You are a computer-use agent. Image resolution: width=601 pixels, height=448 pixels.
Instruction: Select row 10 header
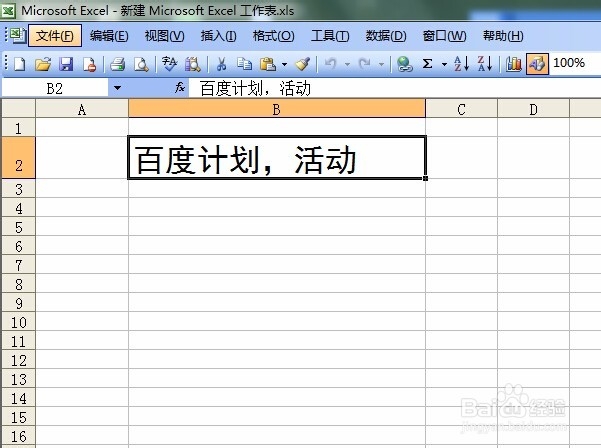click(x=18, y=321)
